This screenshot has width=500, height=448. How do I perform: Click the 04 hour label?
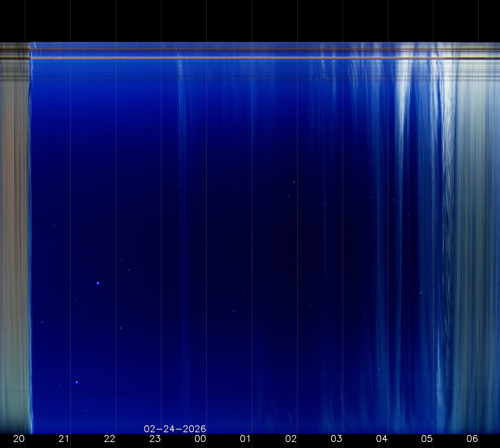382,439
